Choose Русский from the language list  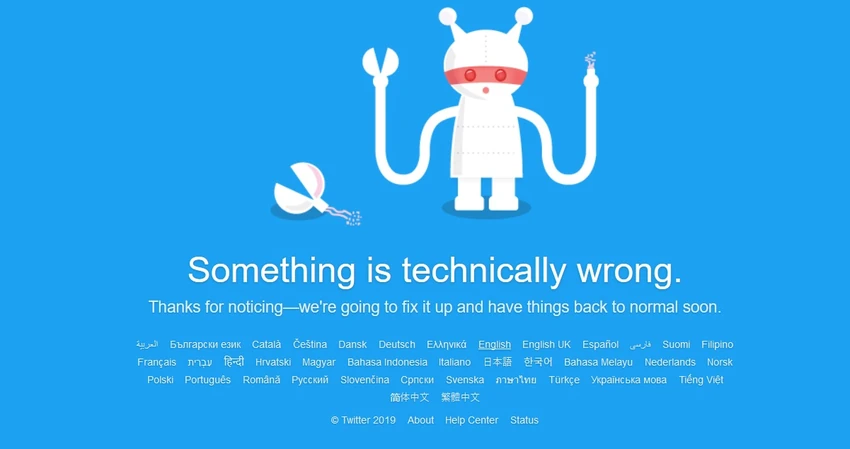(310, 380)
